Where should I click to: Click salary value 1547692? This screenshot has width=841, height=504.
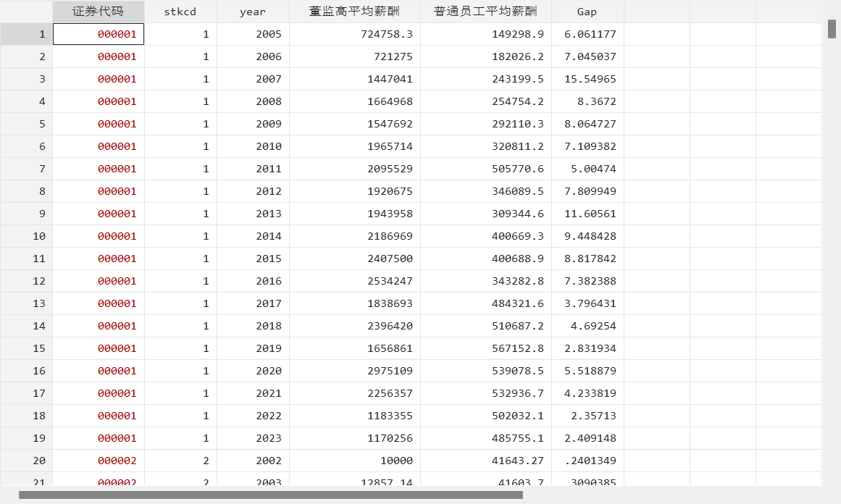354,124
